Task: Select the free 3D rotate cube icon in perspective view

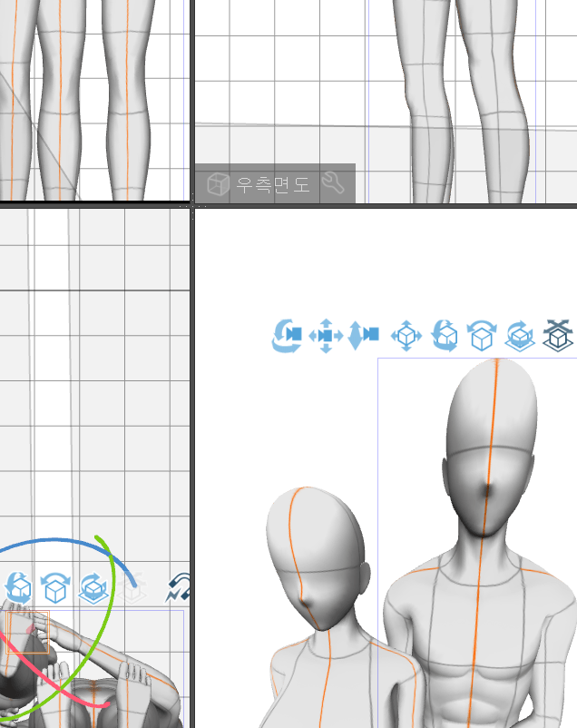Action: point(445,336)
